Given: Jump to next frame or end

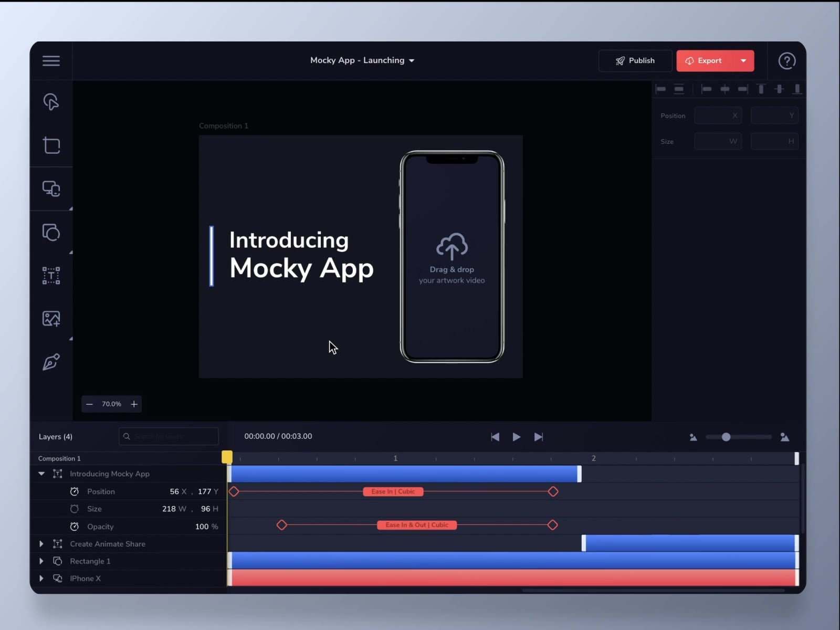Looking at the screenshot, I should click(539, 437).
